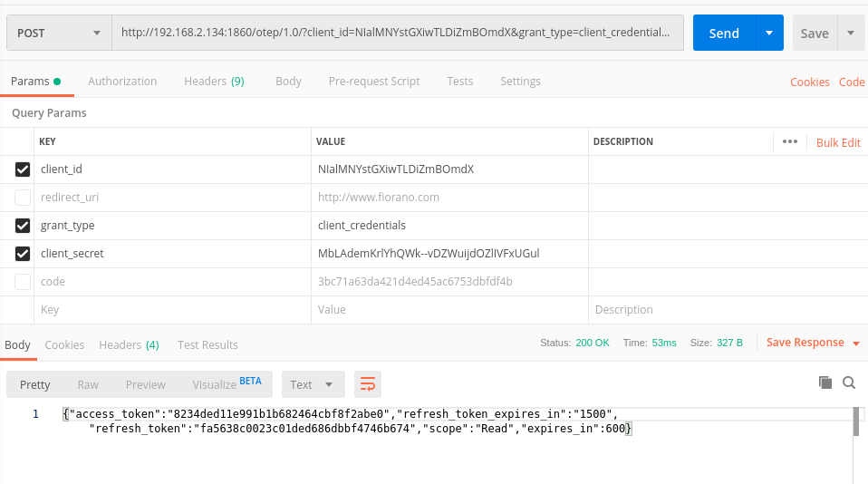
Task: Open the Cookies link on the right
Action: point(809,82)
